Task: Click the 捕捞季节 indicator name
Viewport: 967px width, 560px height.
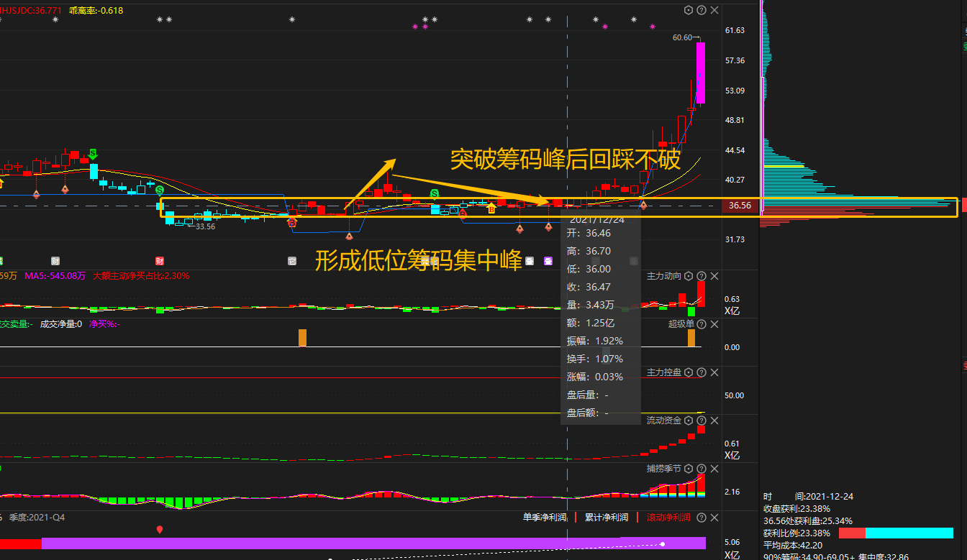Action: tap(664, 469)
